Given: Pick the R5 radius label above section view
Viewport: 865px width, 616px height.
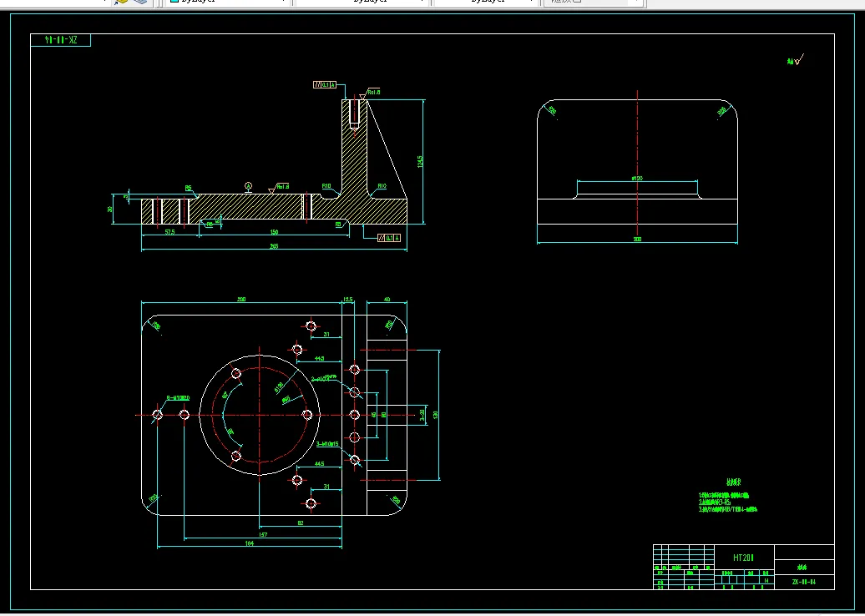Looking at the screenshot, I should 188,189.
